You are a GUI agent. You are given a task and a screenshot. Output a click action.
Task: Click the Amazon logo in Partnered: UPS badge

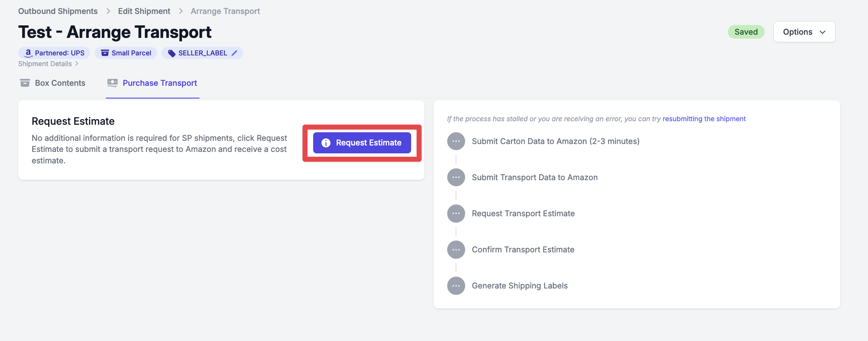[x=28, y=53]
